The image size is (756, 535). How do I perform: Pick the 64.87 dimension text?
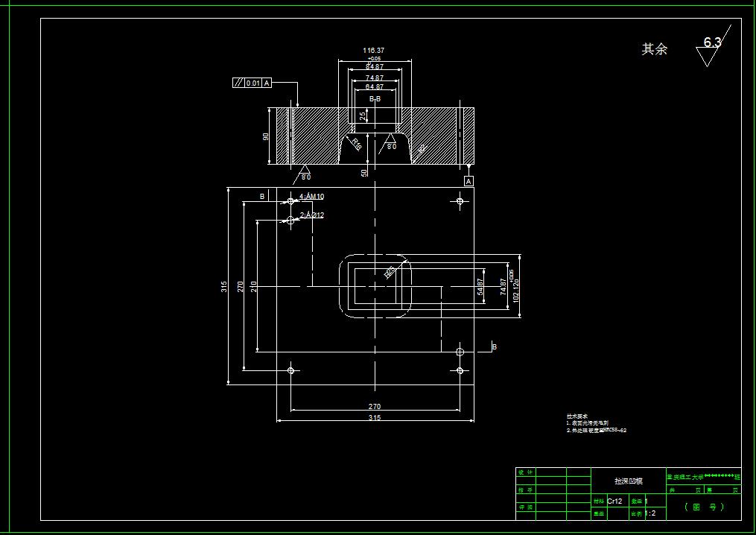click(x=374, y=87)
